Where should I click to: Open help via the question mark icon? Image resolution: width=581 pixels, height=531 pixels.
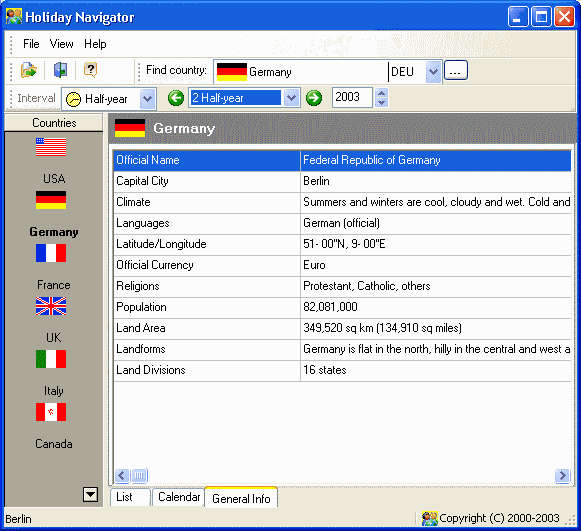point(90,70)
